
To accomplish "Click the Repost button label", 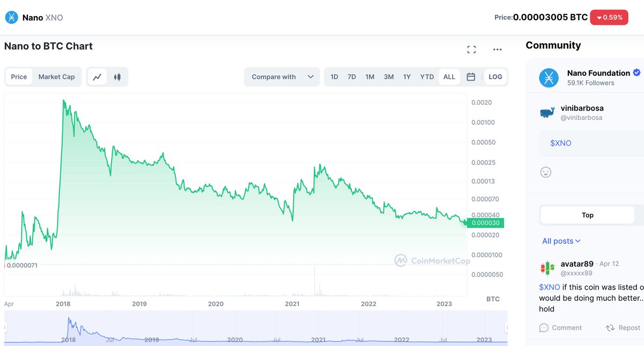I will point(630,328).
